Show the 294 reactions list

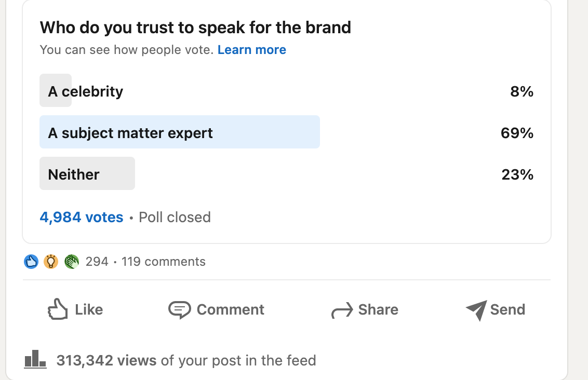(97, 262)
